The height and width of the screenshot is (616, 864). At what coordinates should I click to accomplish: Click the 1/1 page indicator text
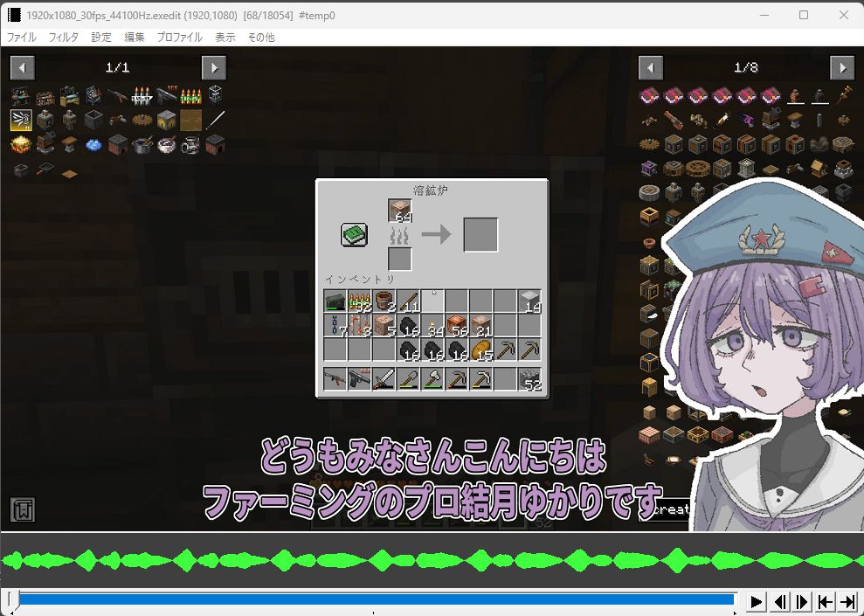point(117,68)
